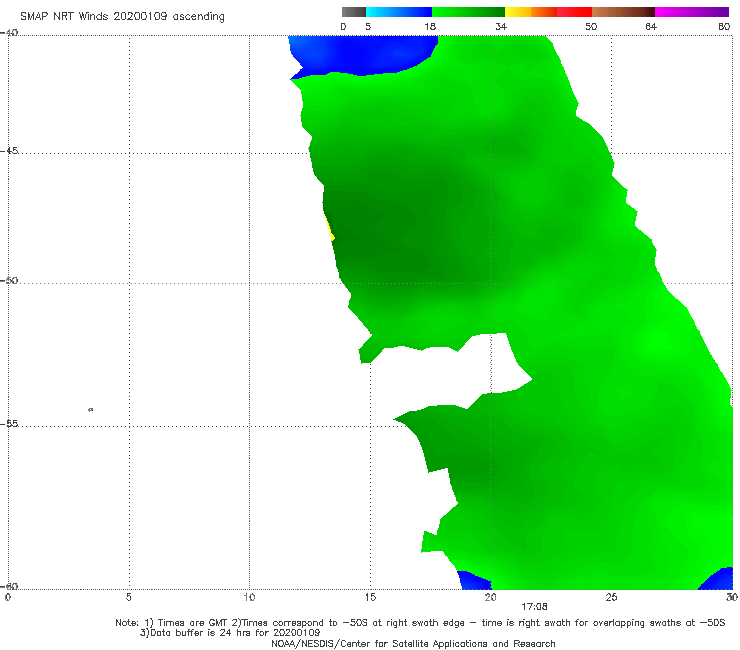Image resolution: width=740 pixels, height=650 pixels.
Task: Click the title 'SMAP NRT Winds 20200109 ascending'
Action: tap(122, 17)
